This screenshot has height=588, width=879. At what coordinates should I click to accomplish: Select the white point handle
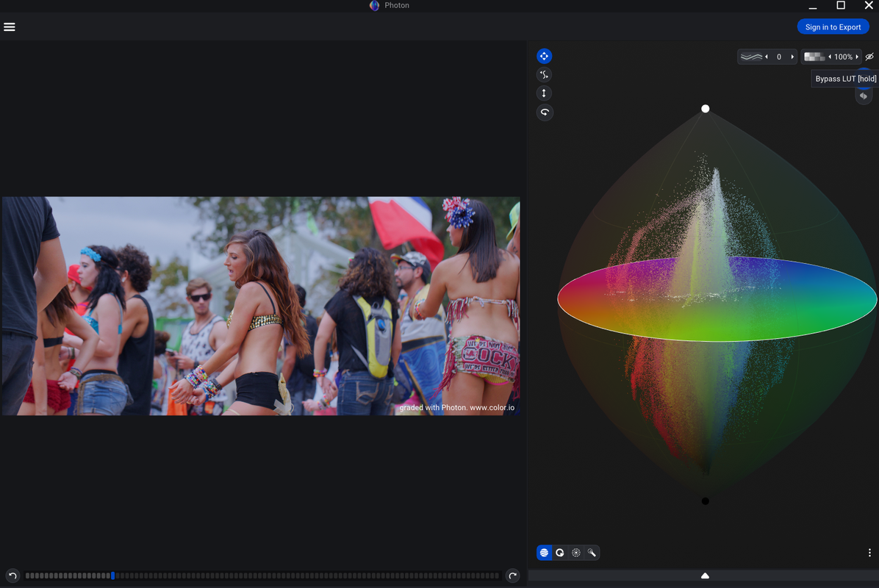pos(706,109)
